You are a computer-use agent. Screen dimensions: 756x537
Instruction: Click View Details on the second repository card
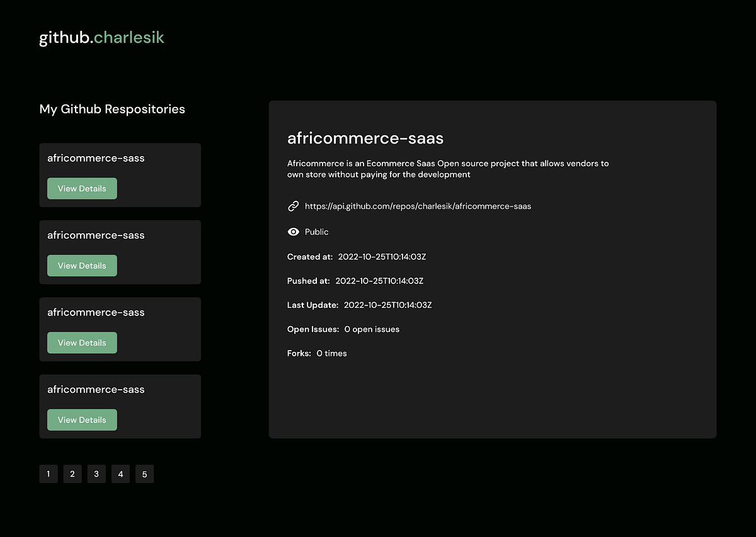pos(82,265)
